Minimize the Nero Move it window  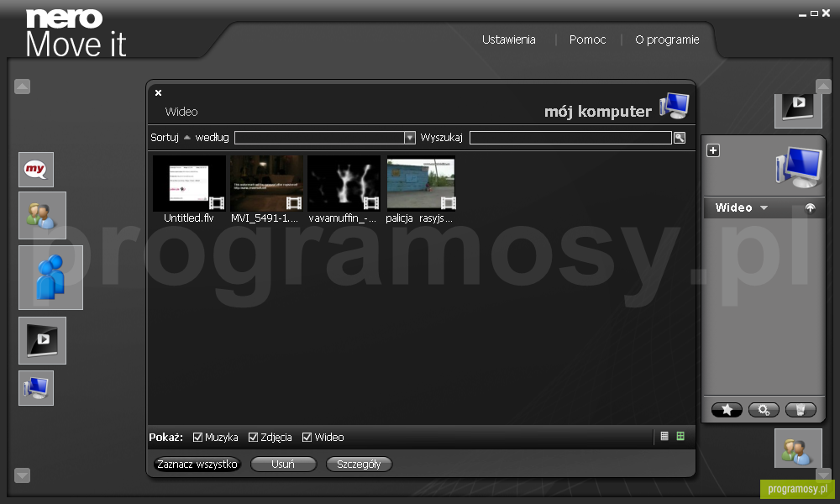(802, 14)
